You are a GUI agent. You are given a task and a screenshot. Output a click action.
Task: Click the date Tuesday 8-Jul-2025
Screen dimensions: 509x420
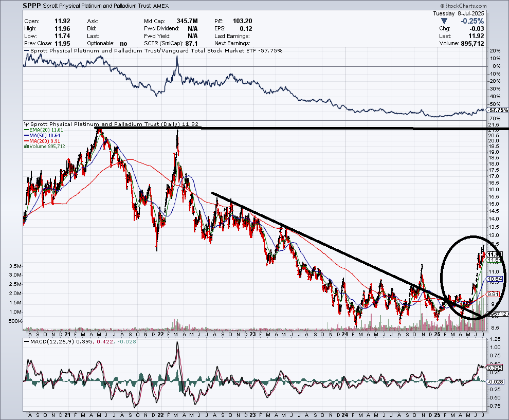pos(459,14)
